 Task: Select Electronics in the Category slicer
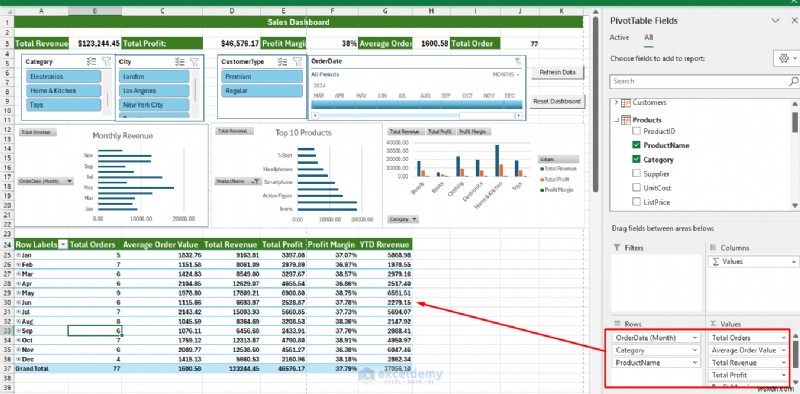pos(63,77)
